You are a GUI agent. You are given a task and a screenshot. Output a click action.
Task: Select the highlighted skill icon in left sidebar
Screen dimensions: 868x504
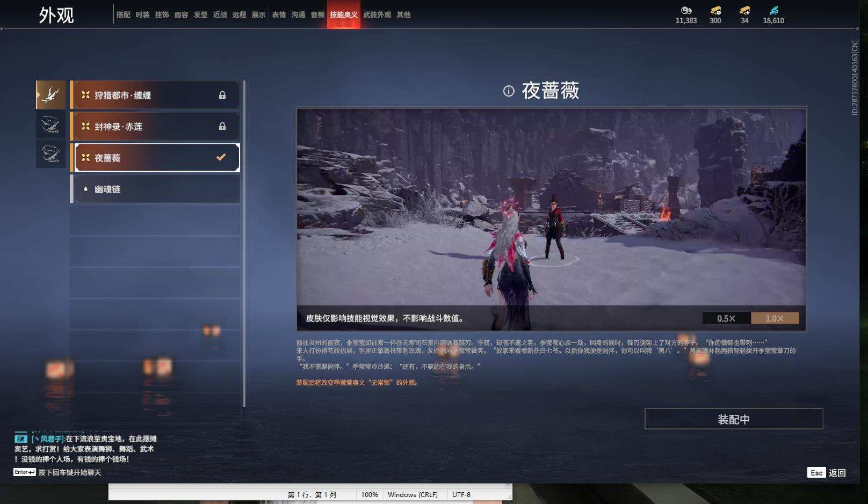pos(51,95)
